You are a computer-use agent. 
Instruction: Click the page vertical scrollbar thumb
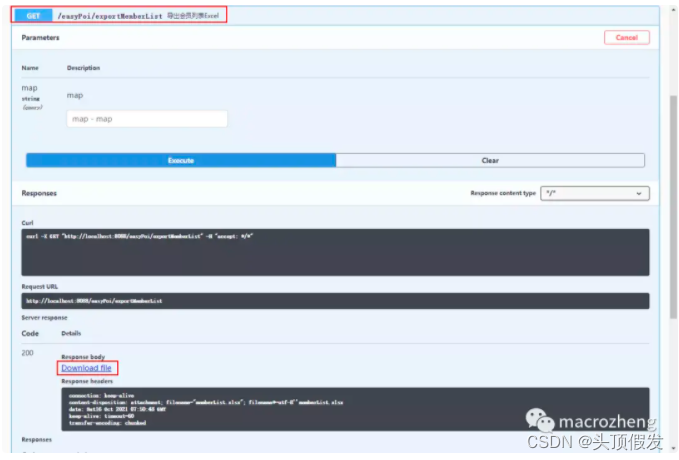pos(673,207)
